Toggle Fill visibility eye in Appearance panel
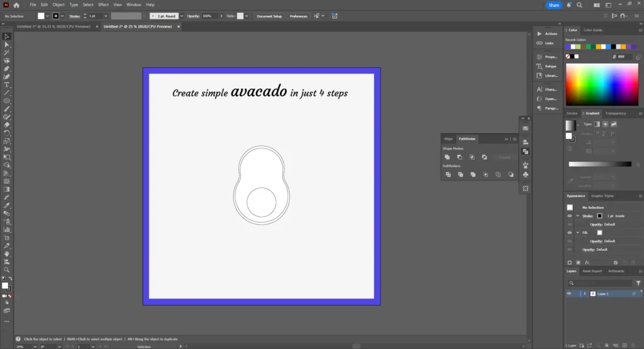The image size is (644, 349). pos(570,233)
